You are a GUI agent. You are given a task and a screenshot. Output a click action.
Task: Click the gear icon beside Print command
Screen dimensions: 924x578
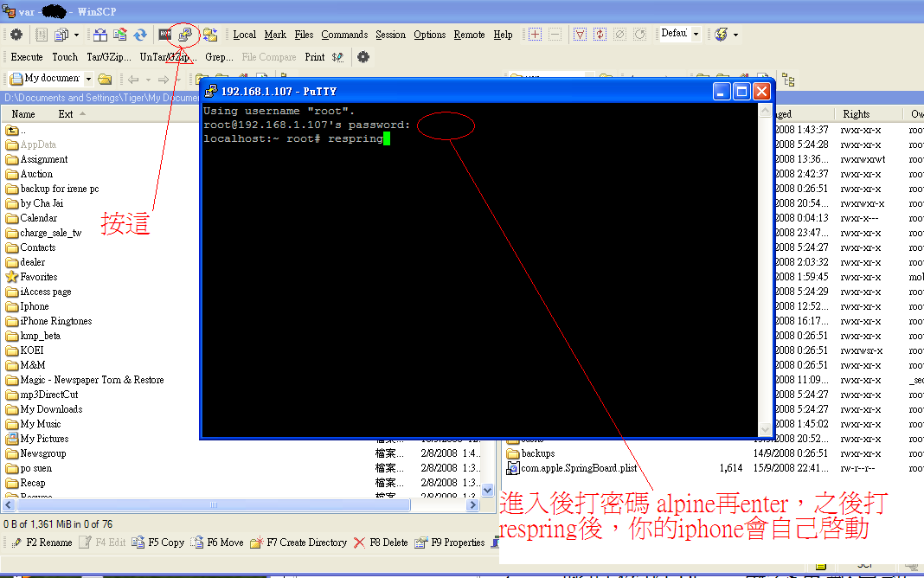(x=363, y=57)
